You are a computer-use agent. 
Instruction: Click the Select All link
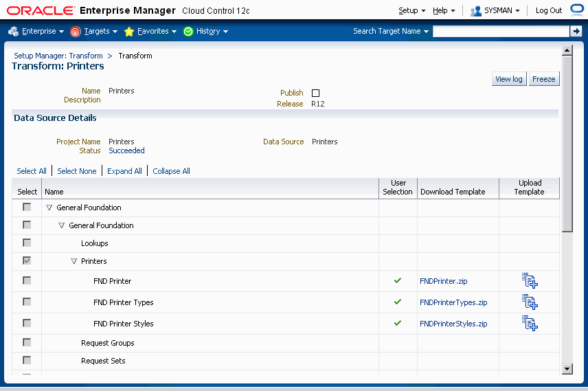(x=32, y=171)
